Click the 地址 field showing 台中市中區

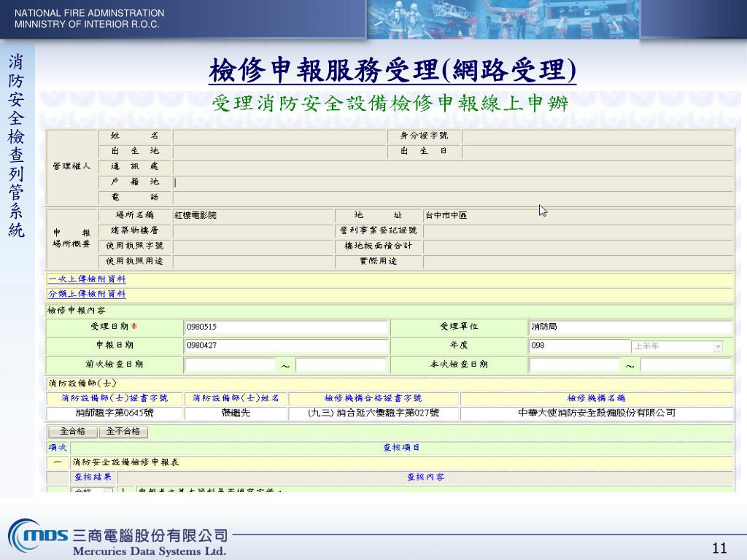pyautogui.click(x=578, y=215)
